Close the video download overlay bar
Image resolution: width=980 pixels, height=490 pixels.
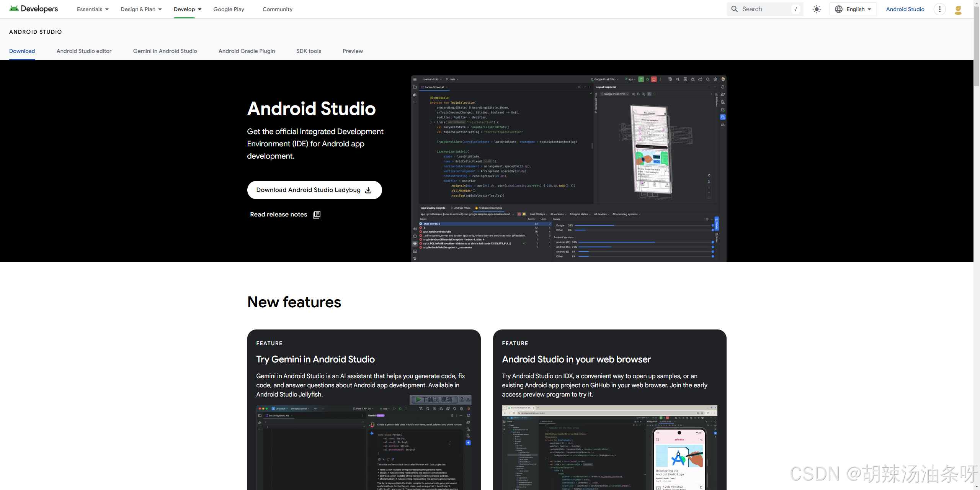pos(468,399)
